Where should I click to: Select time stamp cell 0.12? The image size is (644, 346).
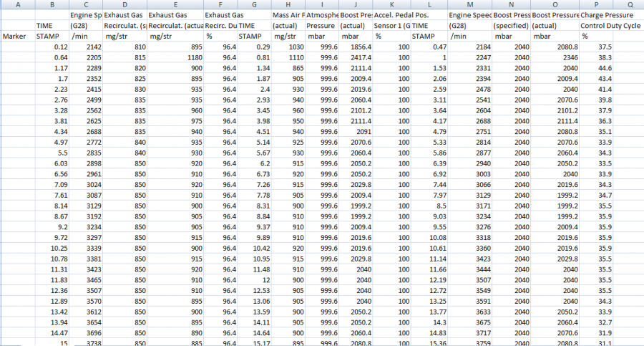[x=52, y=47]
